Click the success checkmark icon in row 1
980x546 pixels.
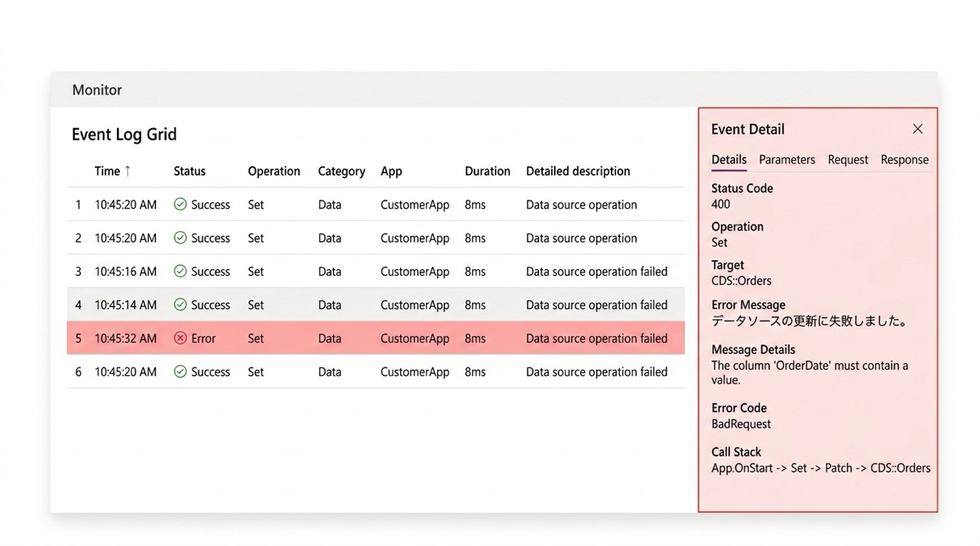tap(180, 205)
